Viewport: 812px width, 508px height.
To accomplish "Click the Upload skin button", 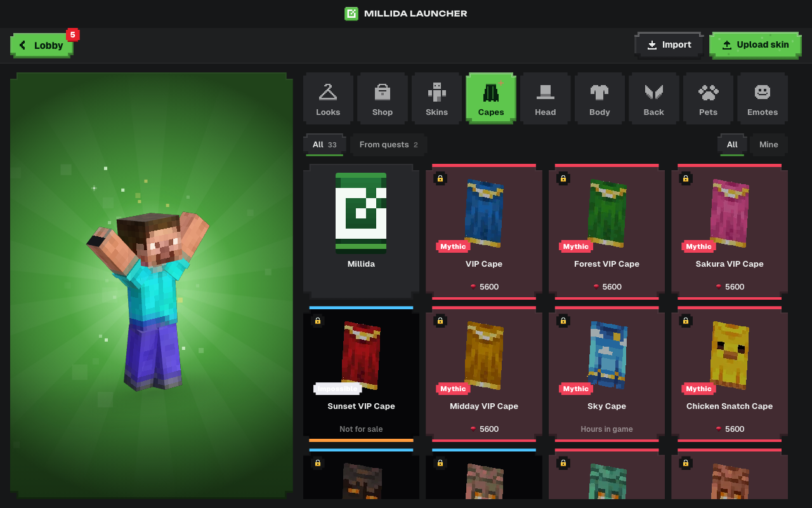I will [x=755, y=45].
